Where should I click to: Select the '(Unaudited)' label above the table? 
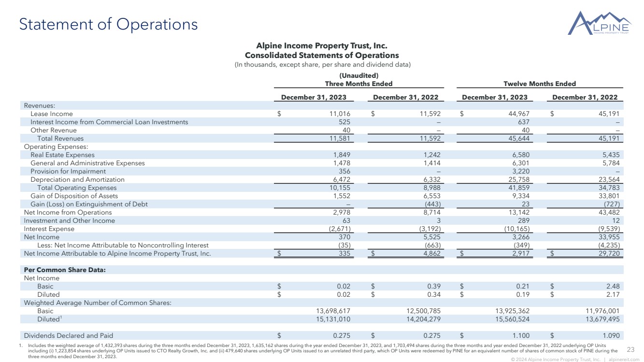[358, 75]
